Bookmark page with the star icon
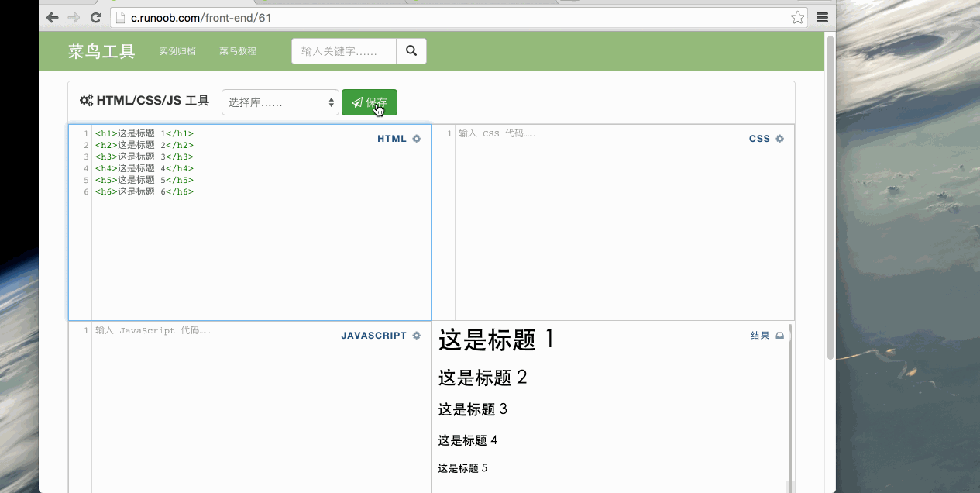This screenshot has width=980, height=493. coord(797,17)
